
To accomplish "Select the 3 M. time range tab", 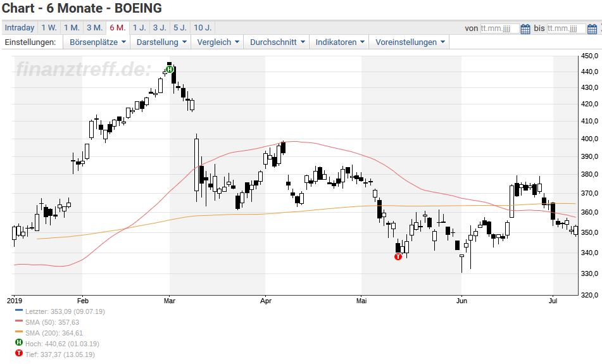I will click(x=94, y=28).
